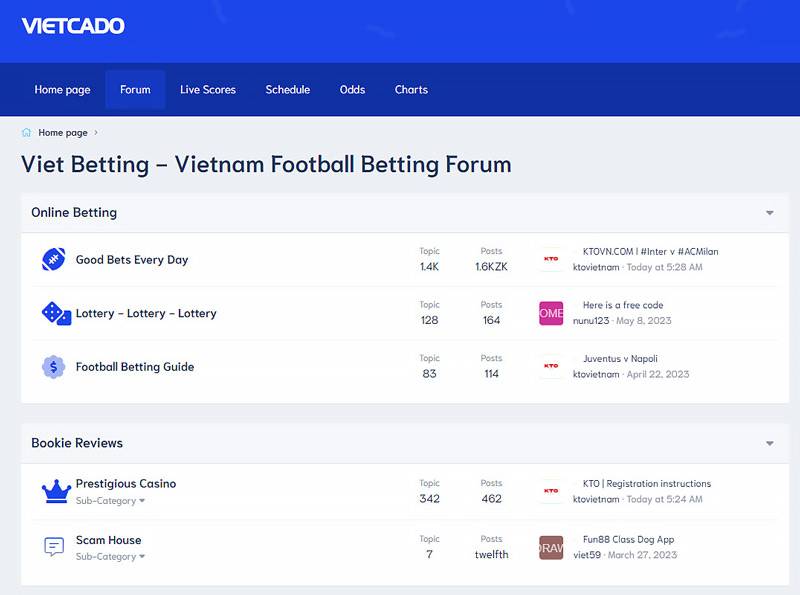Collapse the Bookie Reviews section
This screenshot has width=800, height=595.
pyautogui.click(x=769, y=443)
